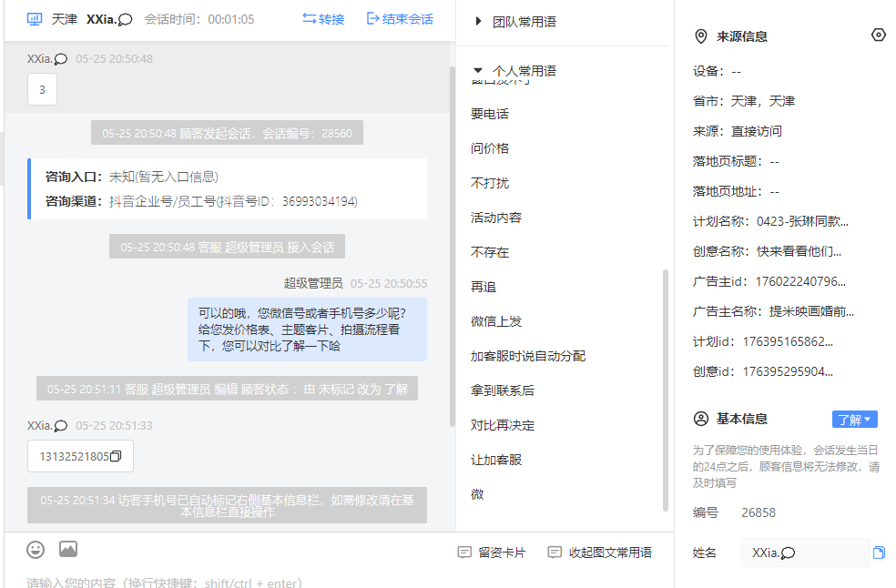This screenshot has height=588, width=896.
Task: Click the 编号 value 26858
Action: tap(759, 512)
